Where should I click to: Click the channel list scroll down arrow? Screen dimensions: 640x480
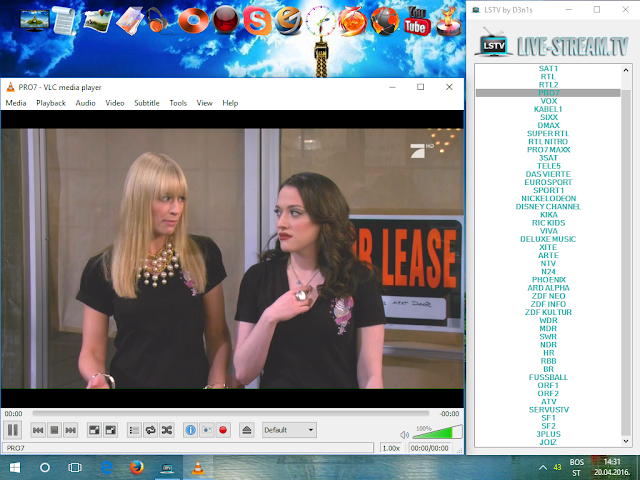(626, 441)
